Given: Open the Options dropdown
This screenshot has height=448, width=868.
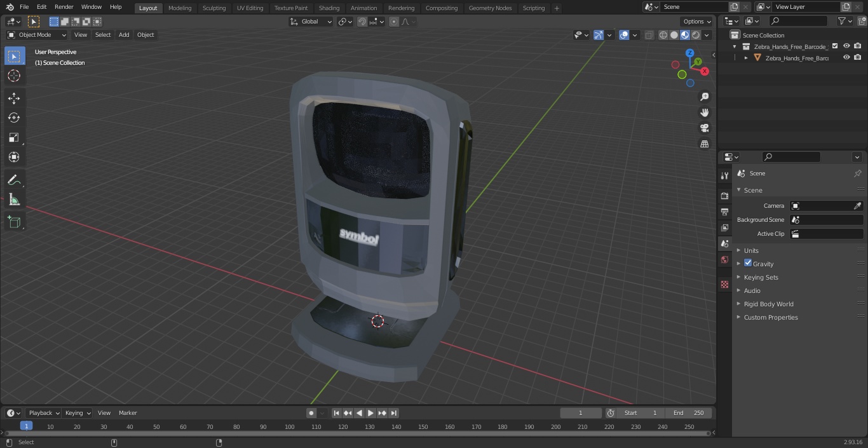Looking at the screenshot, I should coord(697,22).
